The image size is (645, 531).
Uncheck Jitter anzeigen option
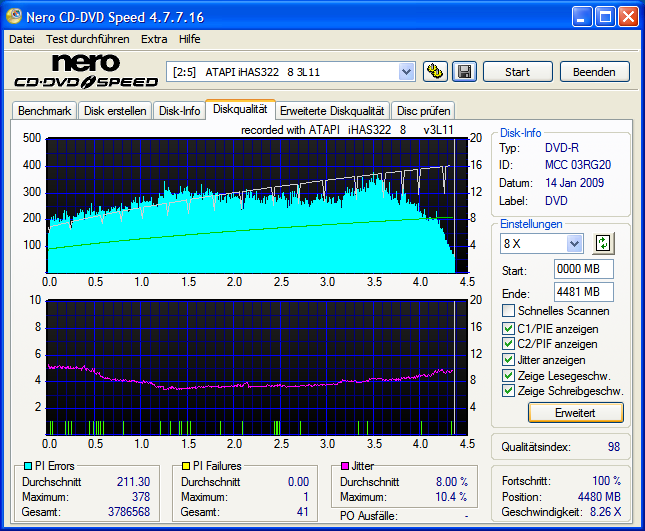click(509, 360)
